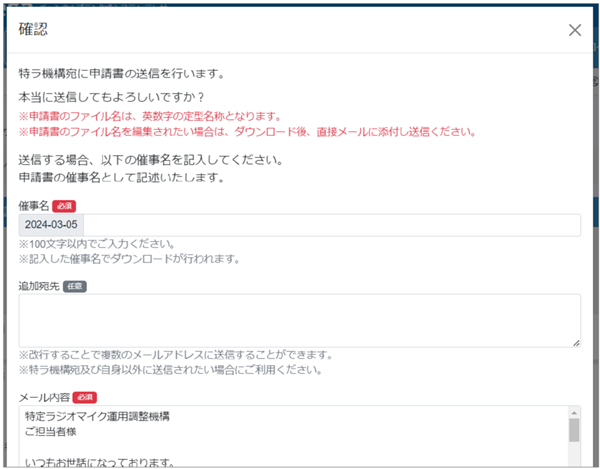The image size is (600, 469).
Task: Click the メール内容 scrollbar up arrow
Action: click(574, 412)
